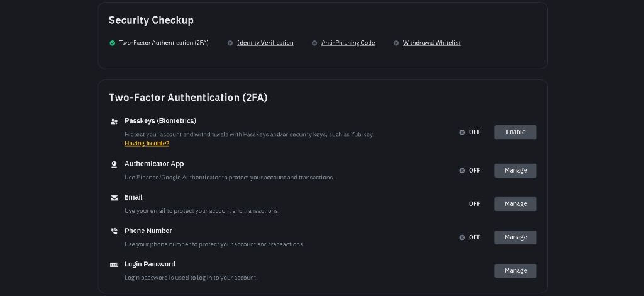This screenshot has height=296, width=644.
Task: Click the X icon beside Withdrawal Whitelist
Action: (396, 43)
